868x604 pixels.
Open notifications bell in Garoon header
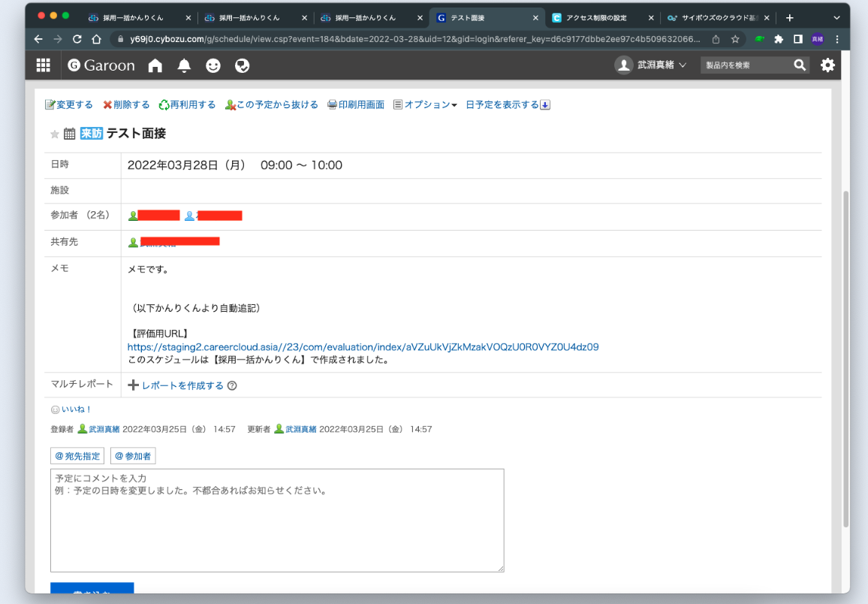pos(184,66)
